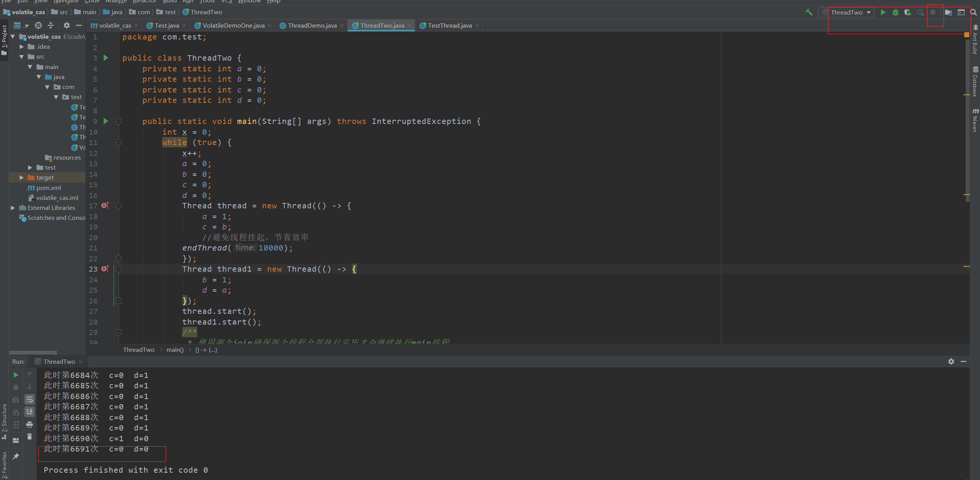
Task: Click the green Debug bug icon
Action: [x=895, y=12]
